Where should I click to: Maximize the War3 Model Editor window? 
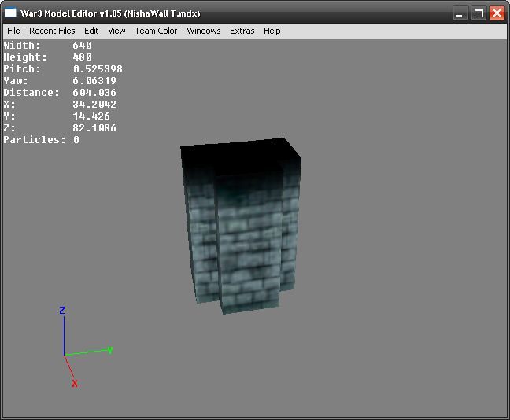[x=479, y=13]
